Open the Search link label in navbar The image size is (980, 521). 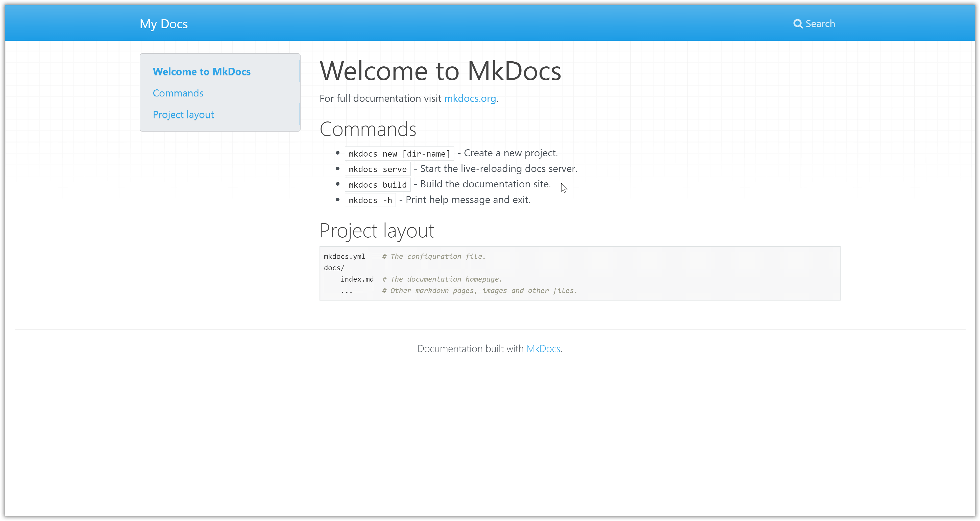tap(820, 23)
